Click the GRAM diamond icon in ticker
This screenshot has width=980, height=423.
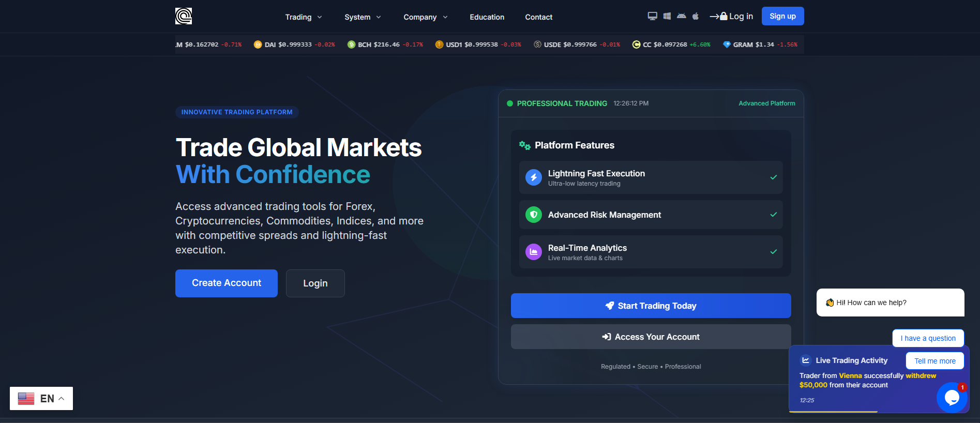(x=727, y=44)
